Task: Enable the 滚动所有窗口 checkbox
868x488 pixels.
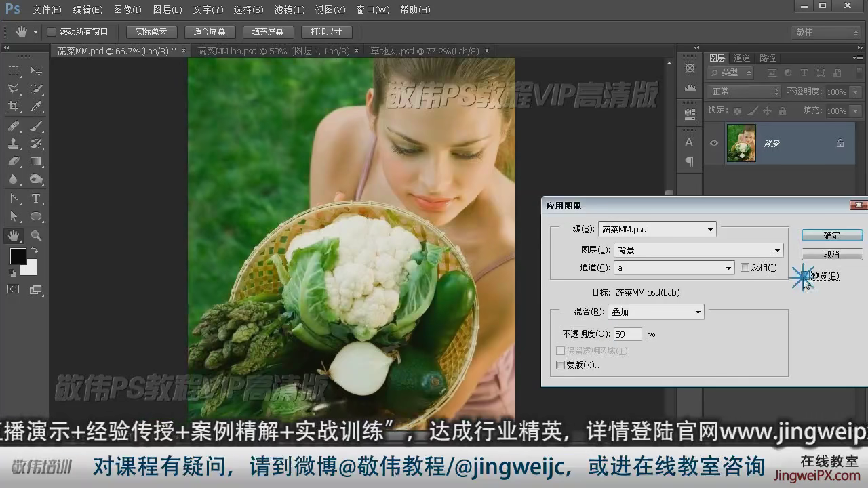Action: [52, 32]
